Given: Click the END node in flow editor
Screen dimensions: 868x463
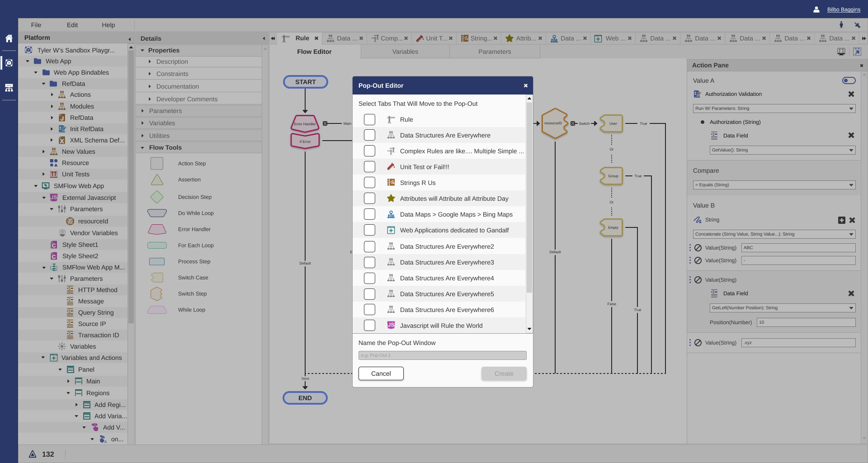Looking at the screenshot, I should click(305, 398).
